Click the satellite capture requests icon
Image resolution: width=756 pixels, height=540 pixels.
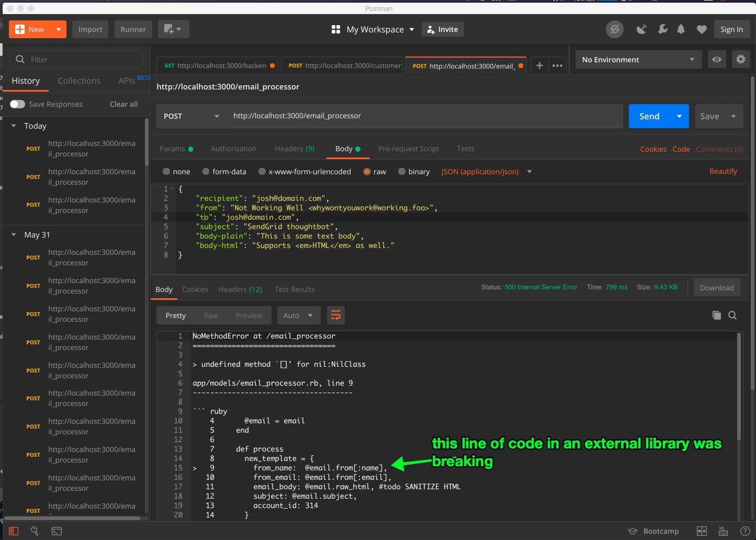[x=641, y=29]
